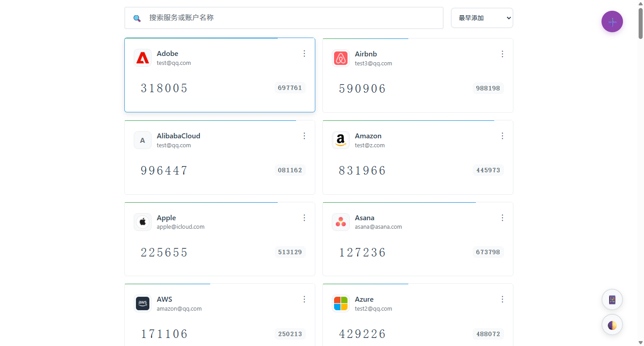Viewport: 644px width, 346px height.
Task: Click the Apple service logo icon
Action: [142, 222]
